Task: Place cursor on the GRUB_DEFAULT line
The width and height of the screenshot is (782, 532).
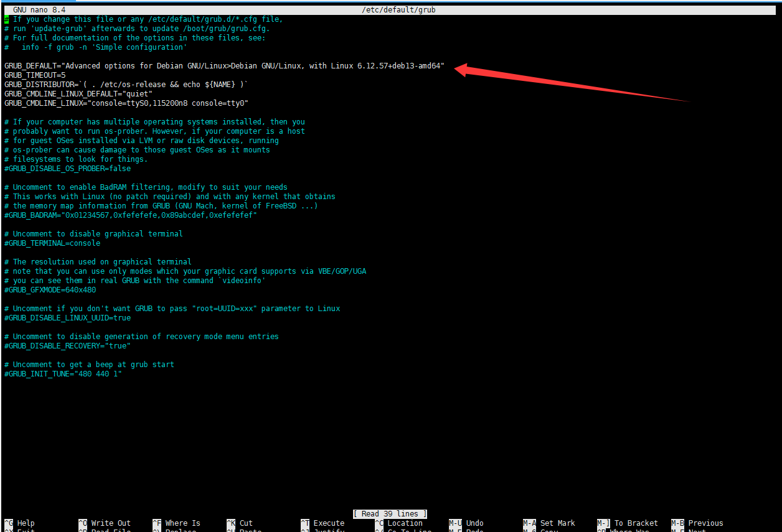Action: 224,66
